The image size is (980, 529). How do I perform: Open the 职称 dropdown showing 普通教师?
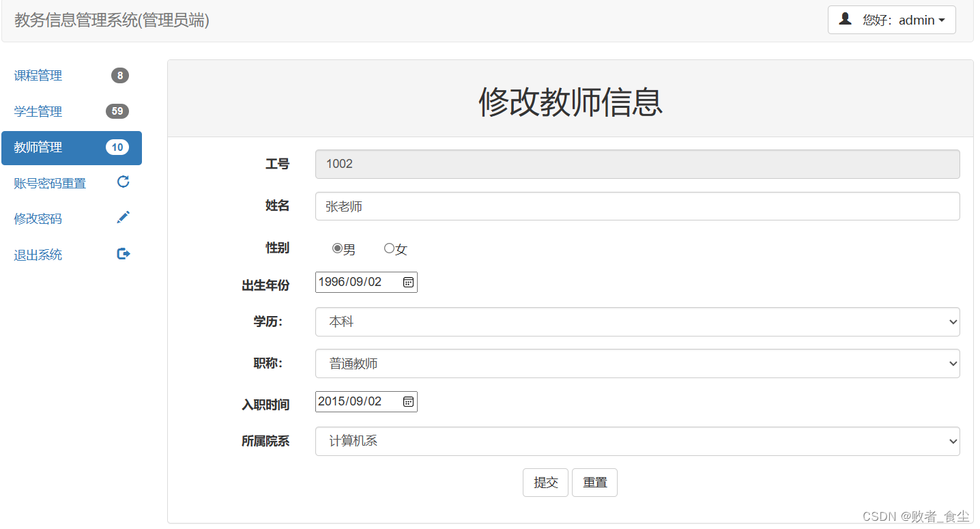pos(637,364)
